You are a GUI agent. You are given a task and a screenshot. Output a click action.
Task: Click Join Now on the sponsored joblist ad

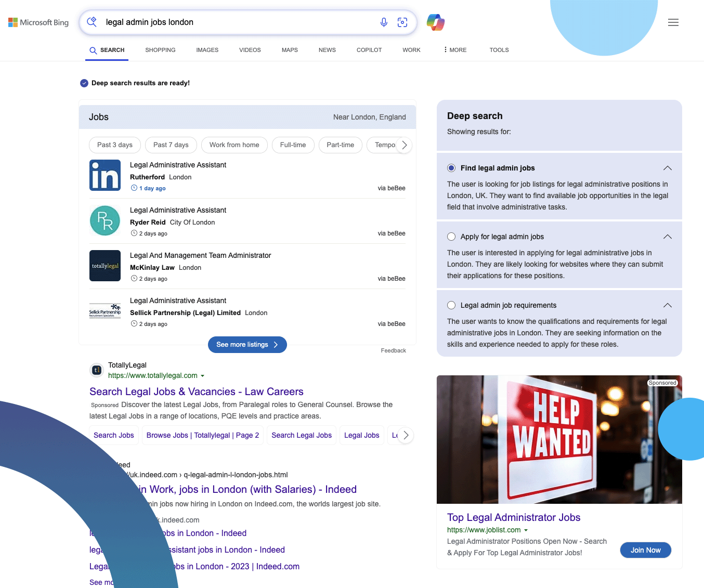(645, 550)
